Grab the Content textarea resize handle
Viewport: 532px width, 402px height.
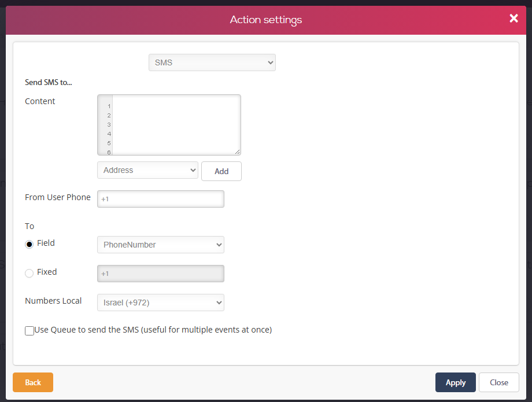point(238,152)
